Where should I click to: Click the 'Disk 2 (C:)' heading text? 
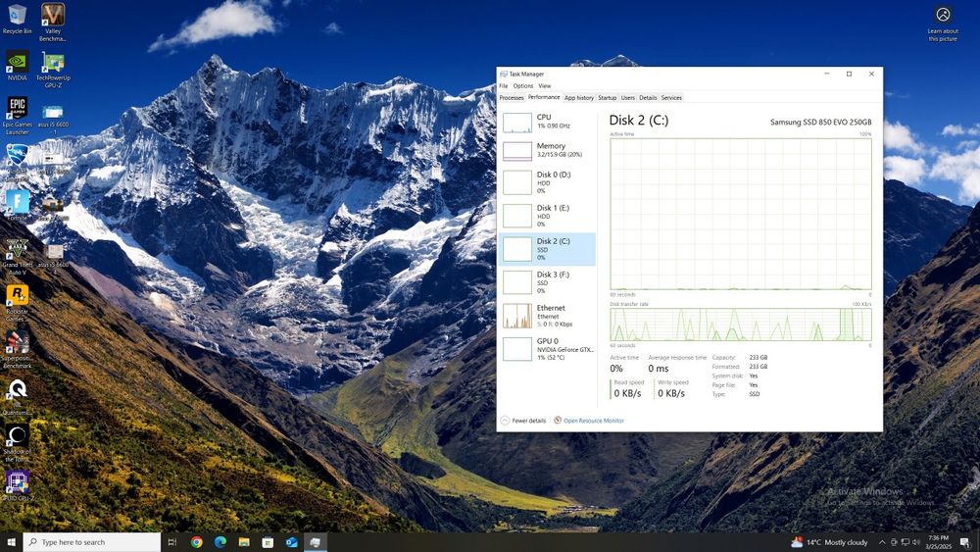639,120
